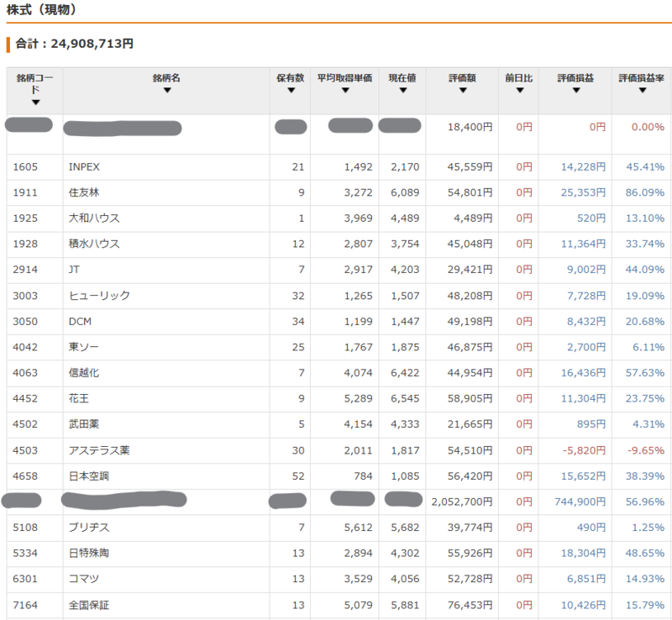Select the -9.65% loss rate
Image resolution: width=672 pixels, height=620 pixels.
point(645,450)
